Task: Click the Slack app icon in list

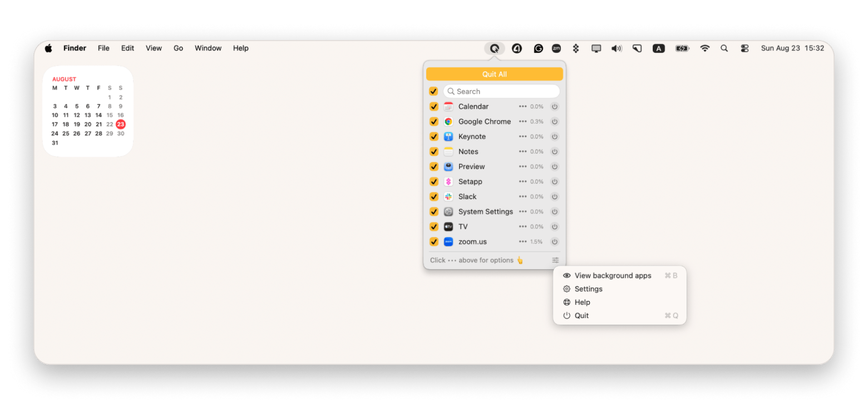Action: coord(448,197)
